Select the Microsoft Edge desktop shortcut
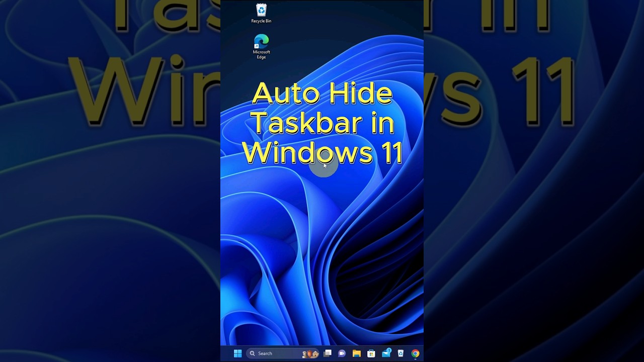644x362 pixels. [261, 47]
